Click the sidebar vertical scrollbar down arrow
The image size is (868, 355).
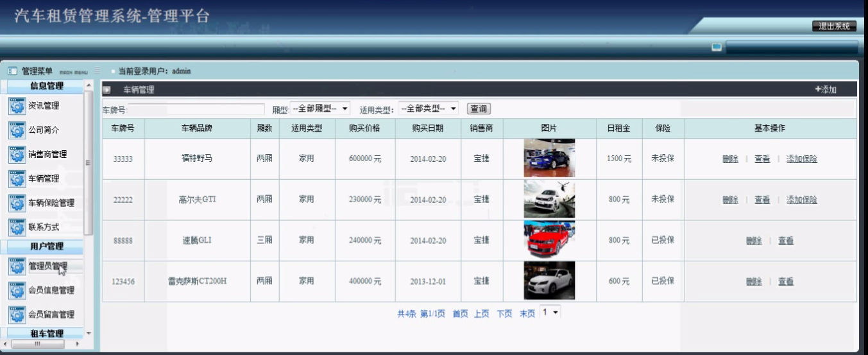pos(89,333)
